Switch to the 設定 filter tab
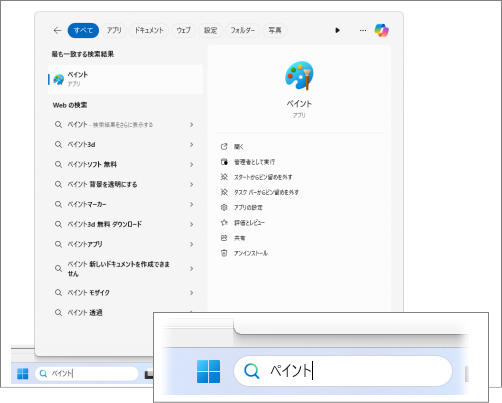The image size is (502, 403). [x=210, y=30]
